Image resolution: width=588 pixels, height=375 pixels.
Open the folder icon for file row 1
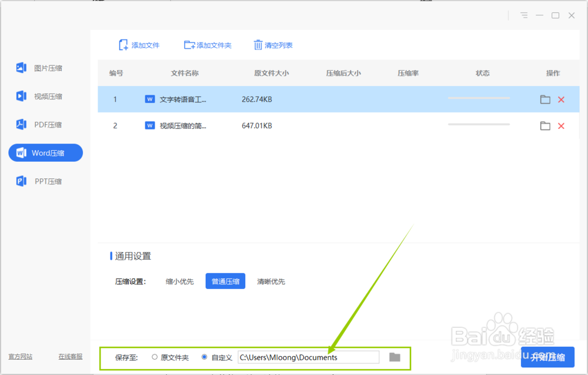(544, 99)
